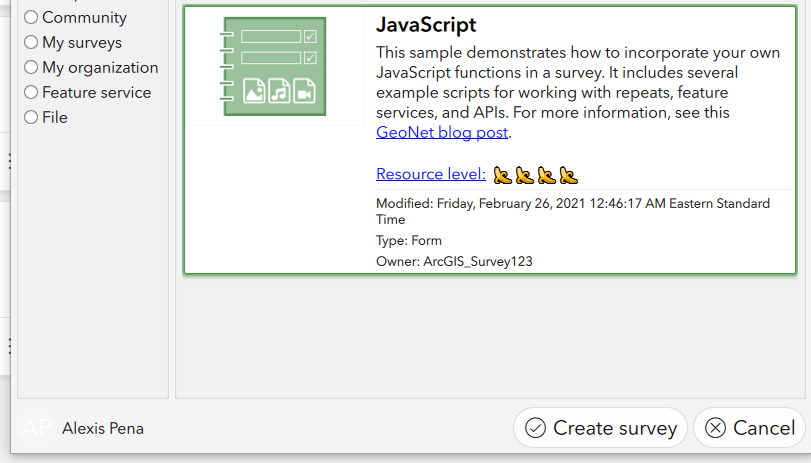Select My organization as survey source
The image size is (811, 463).
31,68
